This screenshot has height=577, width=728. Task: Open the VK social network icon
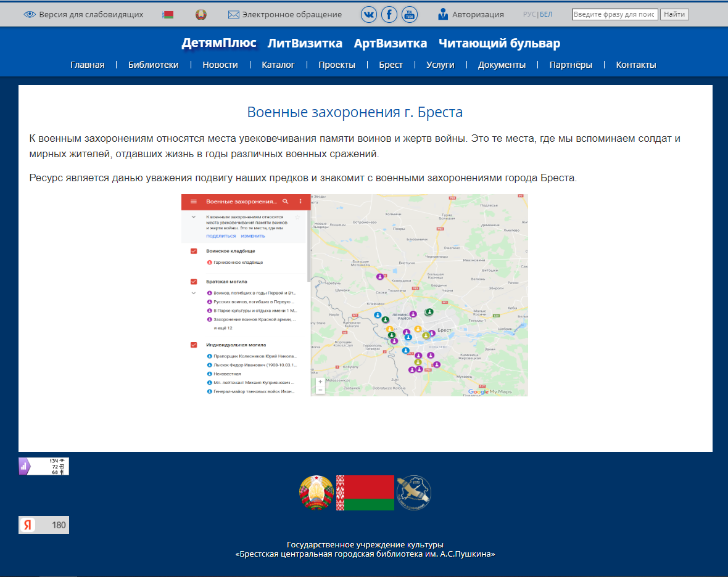point(369,14)
